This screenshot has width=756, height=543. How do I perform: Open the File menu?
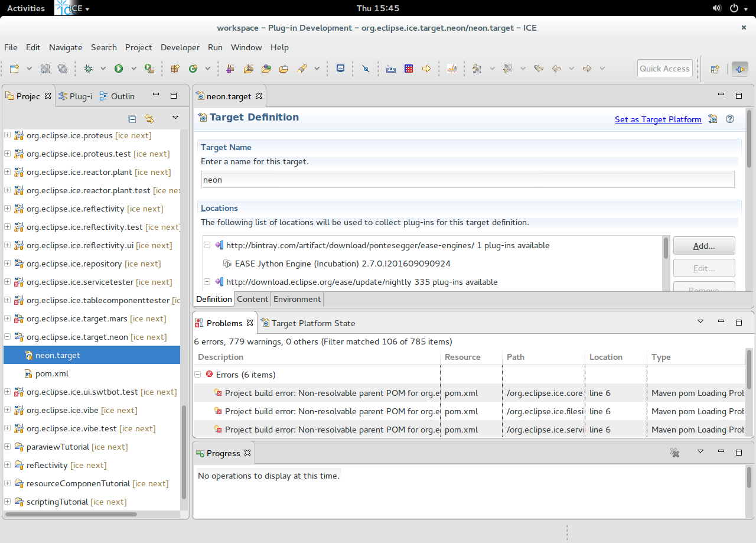(x=11, y=47)
